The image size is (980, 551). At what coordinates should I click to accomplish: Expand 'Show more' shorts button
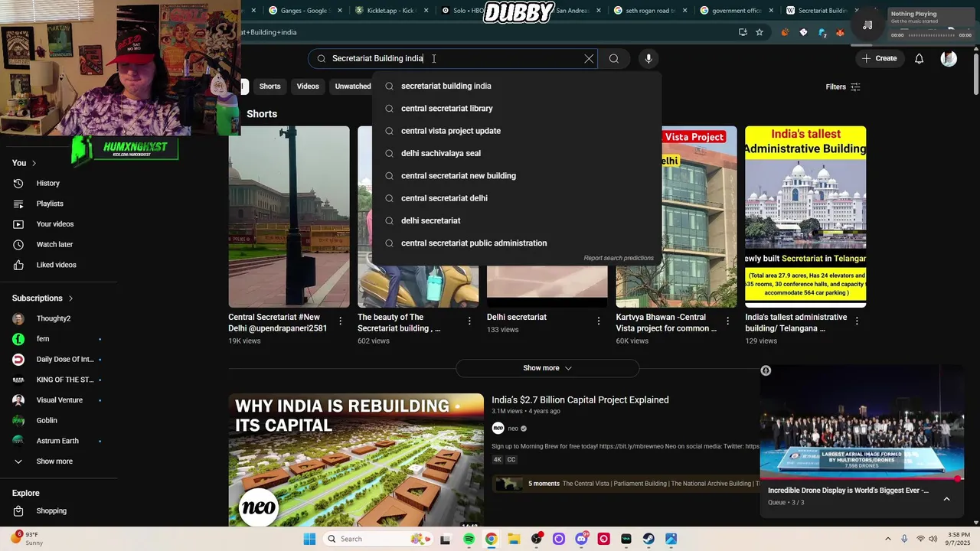pyautogui.click(x=547, y=368)
